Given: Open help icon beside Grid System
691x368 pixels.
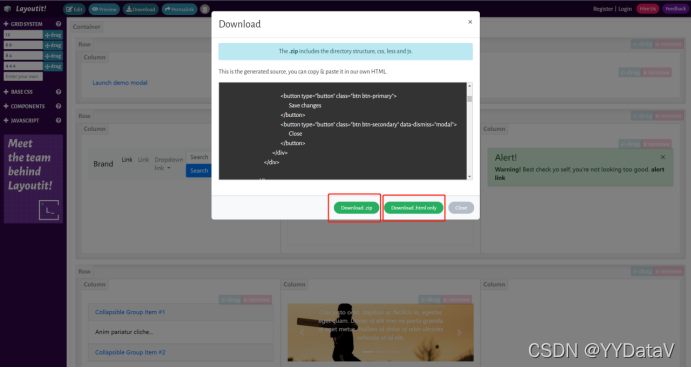Looking at the screenshot, I should click(x=58, y=24).
